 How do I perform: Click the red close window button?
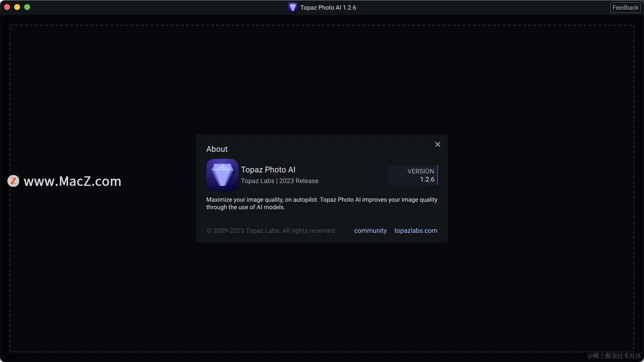pos(7,7)
